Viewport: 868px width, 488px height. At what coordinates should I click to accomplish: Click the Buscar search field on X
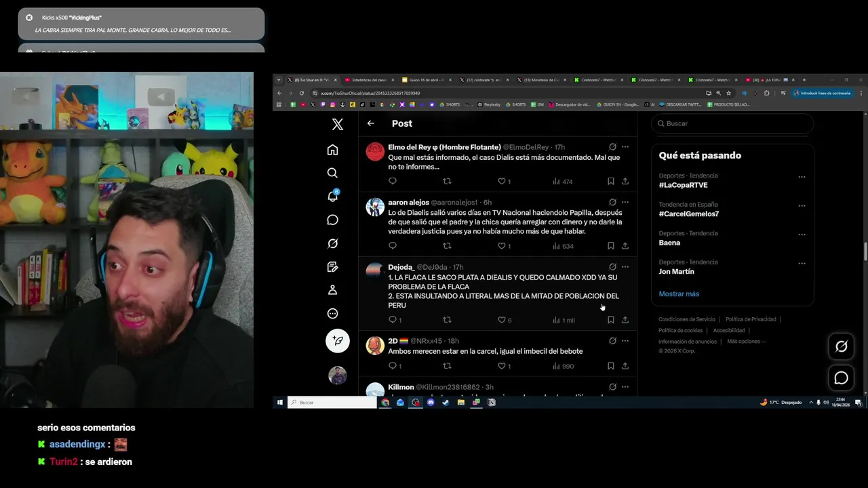click(732, 123)
